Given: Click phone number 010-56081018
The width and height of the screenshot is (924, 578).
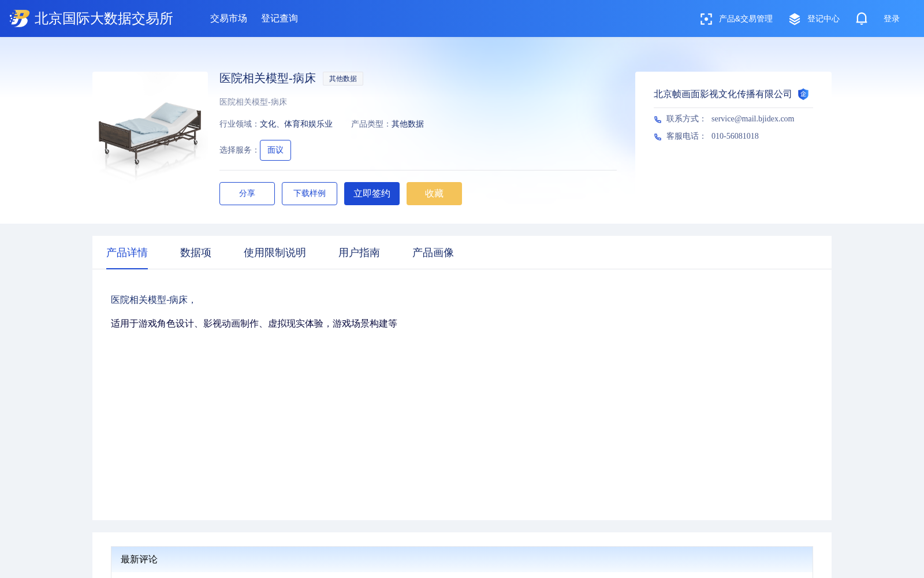Looking at the screenshot, I should 735,136.
